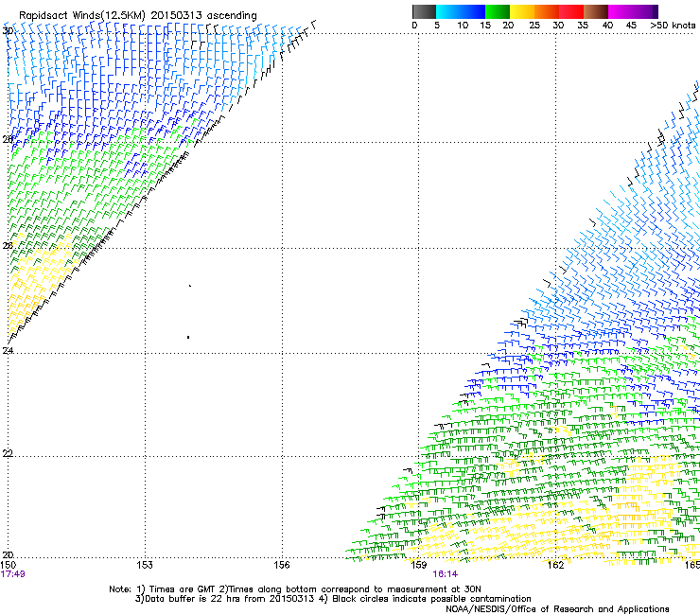Click the 'Times are GMT' note line

pos(295,589)
